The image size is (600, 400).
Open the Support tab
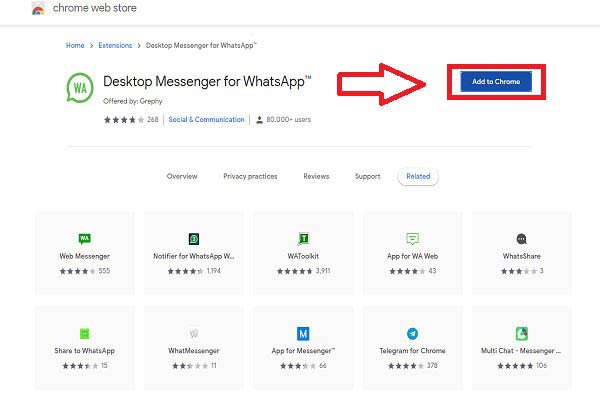[x=367, y=176]
